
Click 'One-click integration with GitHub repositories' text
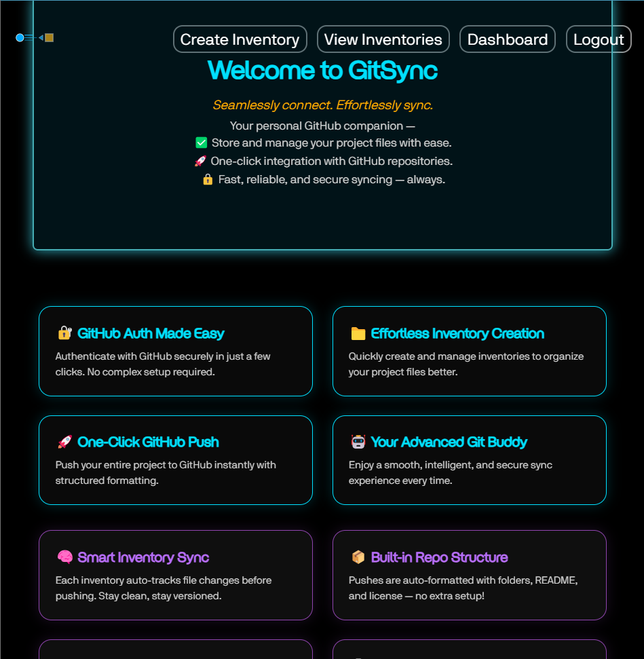[331, 161]
